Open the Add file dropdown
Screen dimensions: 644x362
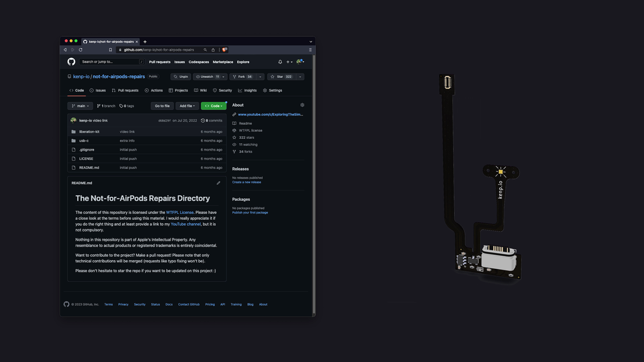pyautogui.click(x=187, y=106)
